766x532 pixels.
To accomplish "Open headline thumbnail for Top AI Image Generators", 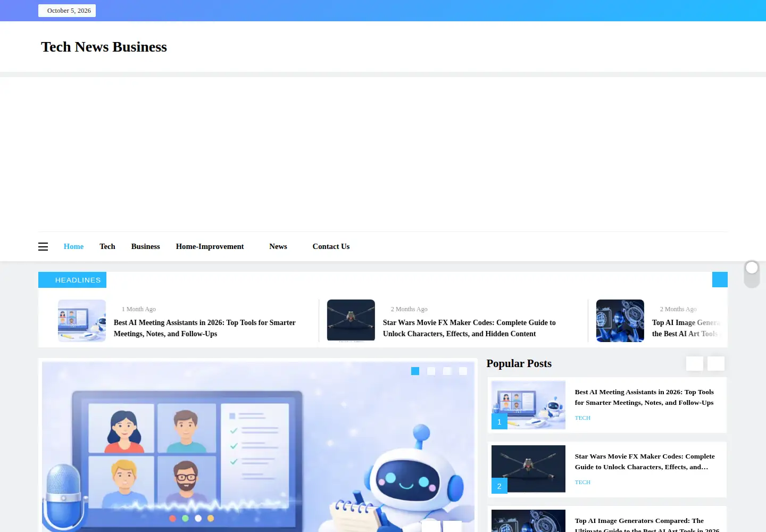I will point(620,320).
